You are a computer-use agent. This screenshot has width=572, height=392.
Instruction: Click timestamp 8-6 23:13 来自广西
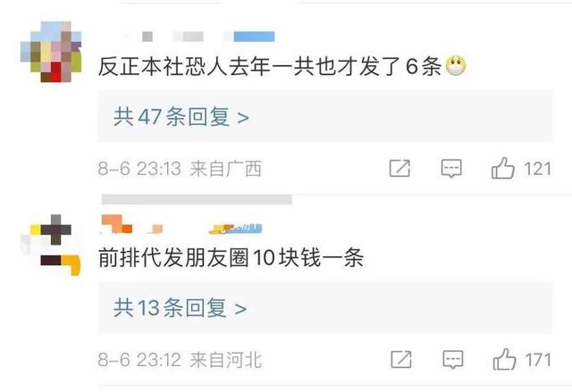click(x=180, y=169)
